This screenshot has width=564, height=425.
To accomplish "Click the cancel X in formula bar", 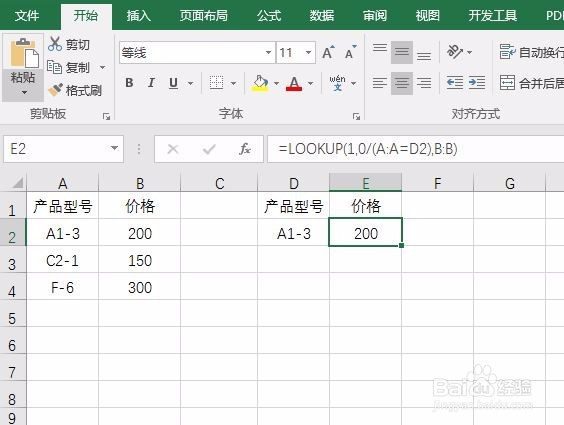I will [x=173, y=148].
